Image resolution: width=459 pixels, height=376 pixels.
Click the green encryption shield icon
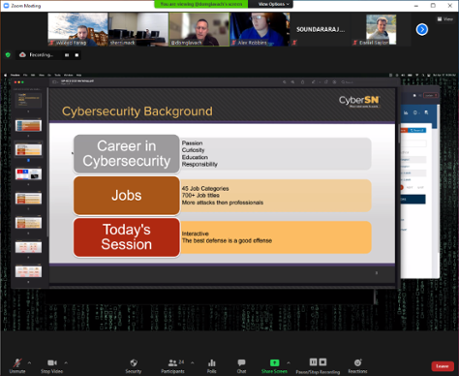tap(8, 55)
